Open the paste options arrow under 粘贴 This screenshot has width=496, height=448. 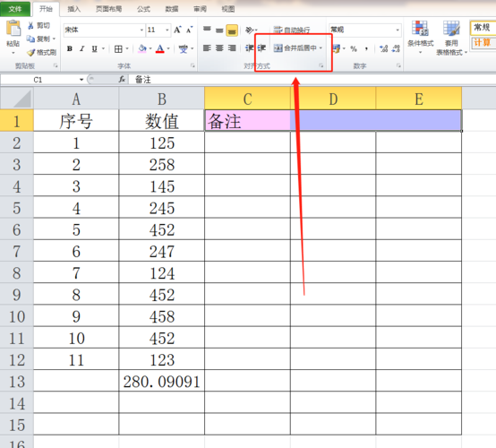[13, 53]
